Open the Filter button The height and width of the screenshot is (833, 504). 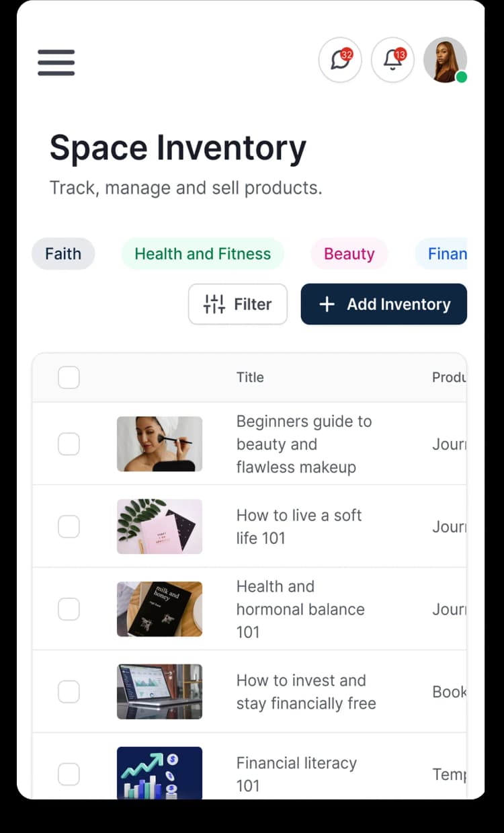click(238, 304)
